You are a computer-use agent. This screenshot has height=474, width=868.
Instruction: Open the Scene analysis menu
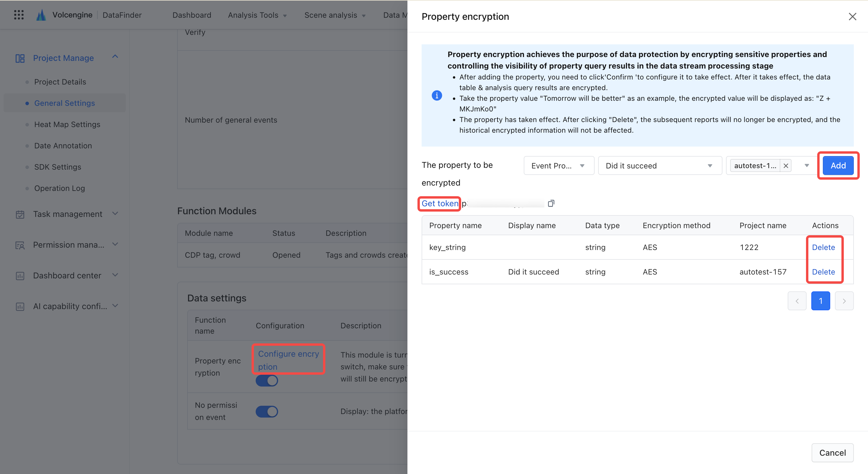335,15
